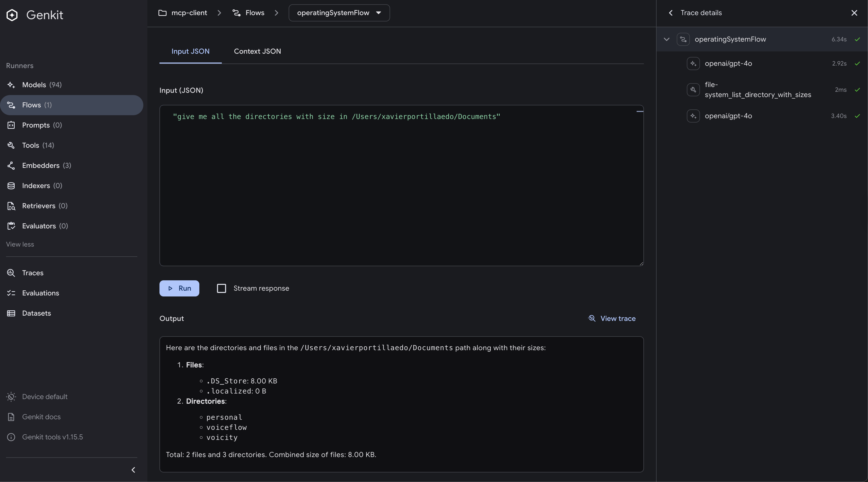868x482 pixels.
Task: Click the flows icon in the breadcrumb
Action: (236, 13)
